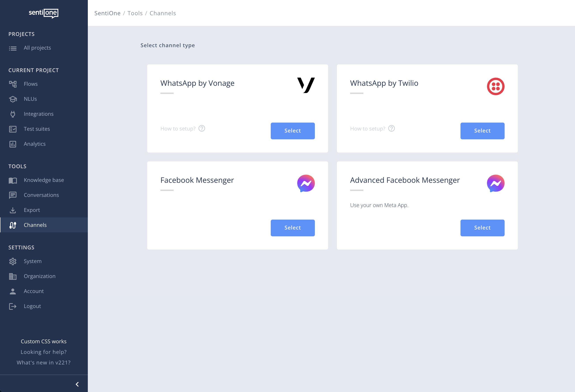575x392 pixels.
Task: Open Integrations using the plug icon
Action: (x=13, y=114)
